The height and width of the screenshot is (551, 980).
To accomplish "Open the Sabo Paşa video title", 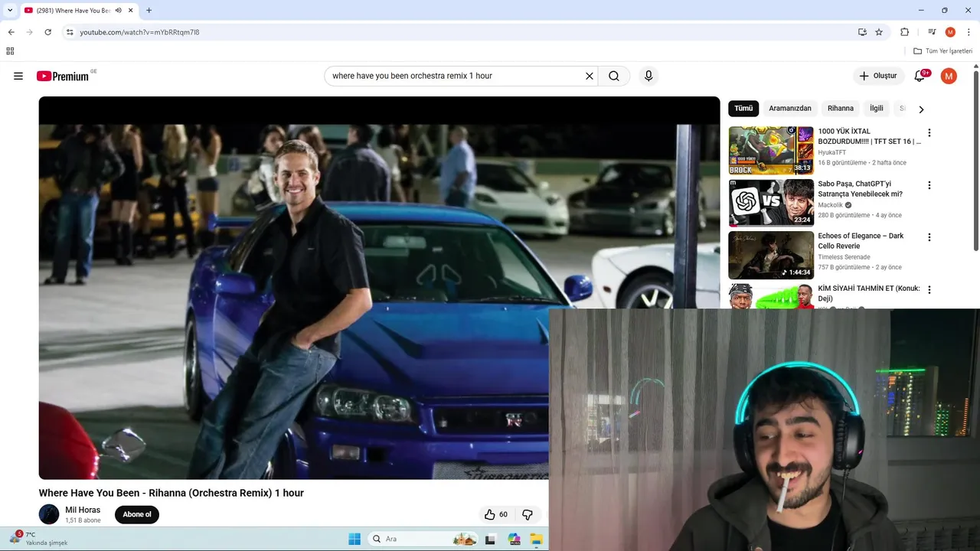I will tap(860, 189).
